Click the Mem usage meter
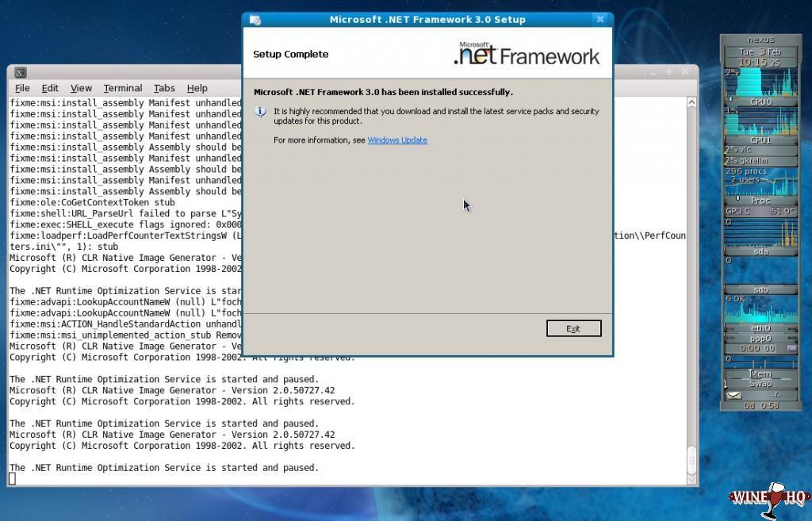 [760, 374]
